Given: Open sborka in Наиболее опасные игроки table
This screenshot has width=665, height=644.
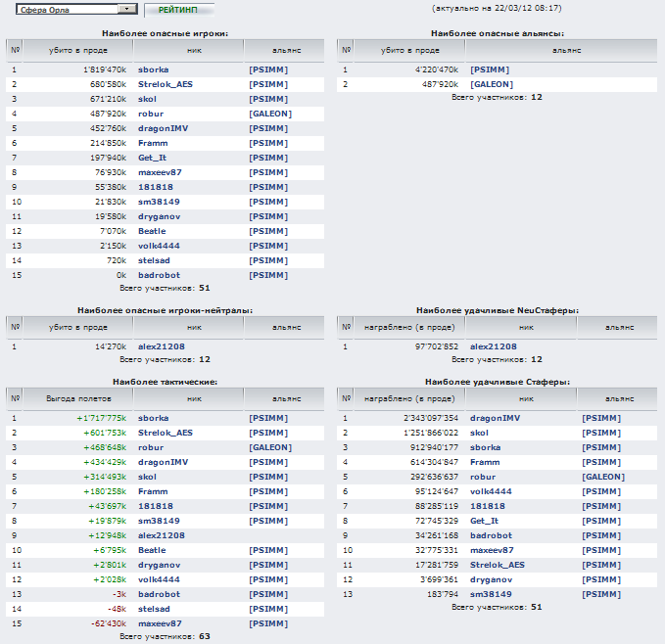Looking at the screenshot, I should tap(153, 70).
